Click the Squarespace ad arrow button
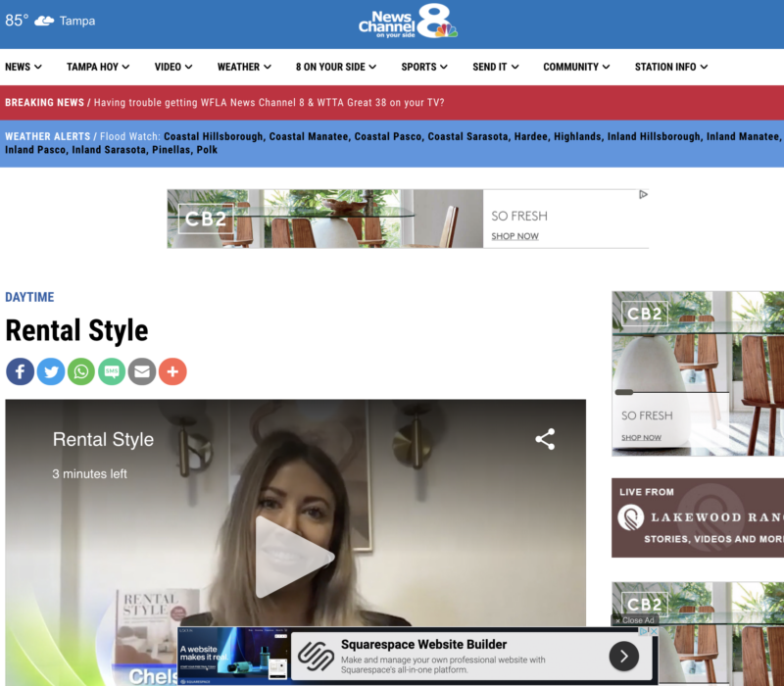The width and height of the screenshot is (784, 686). [x=623, y=656]
